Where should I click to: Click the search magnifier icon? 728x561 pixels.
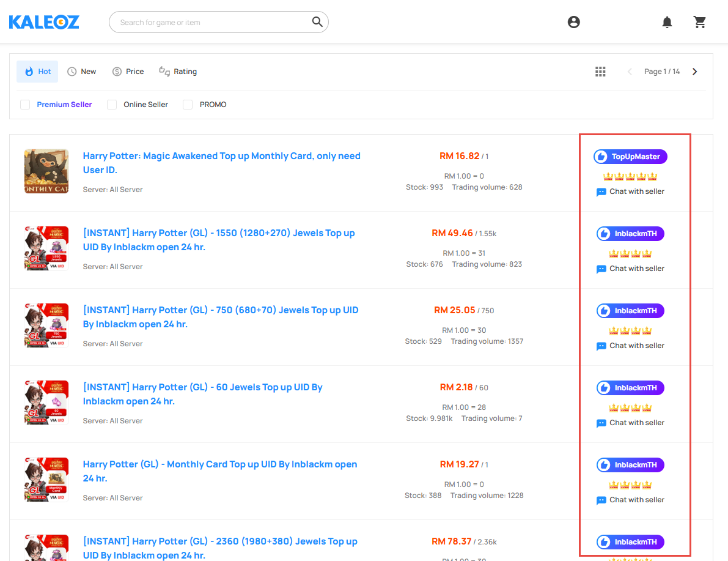[317, 22]
